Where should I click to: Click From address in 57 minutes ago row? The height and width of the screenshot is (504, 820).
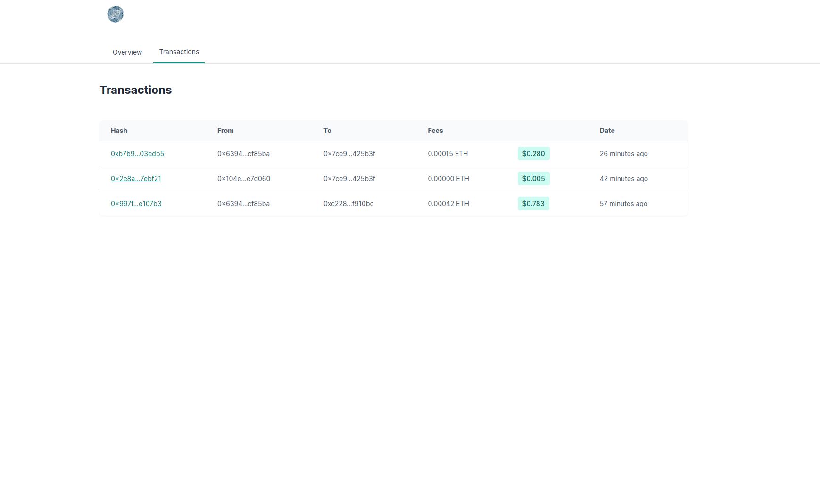point(243,204)
